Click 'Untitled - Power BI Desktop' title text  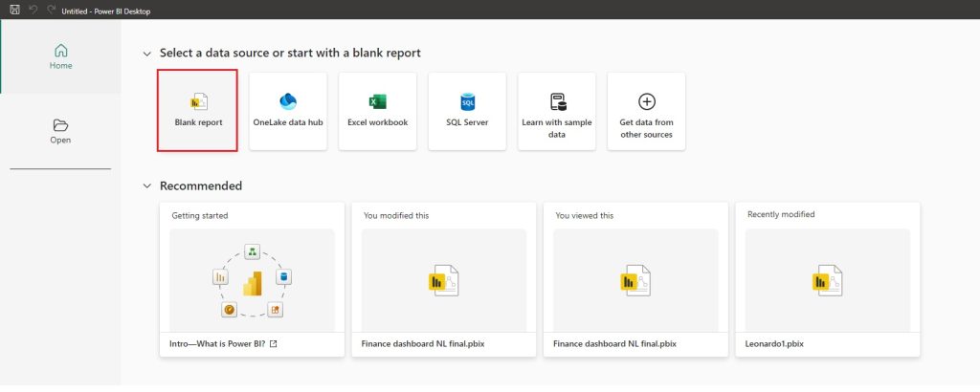point(105,11)
